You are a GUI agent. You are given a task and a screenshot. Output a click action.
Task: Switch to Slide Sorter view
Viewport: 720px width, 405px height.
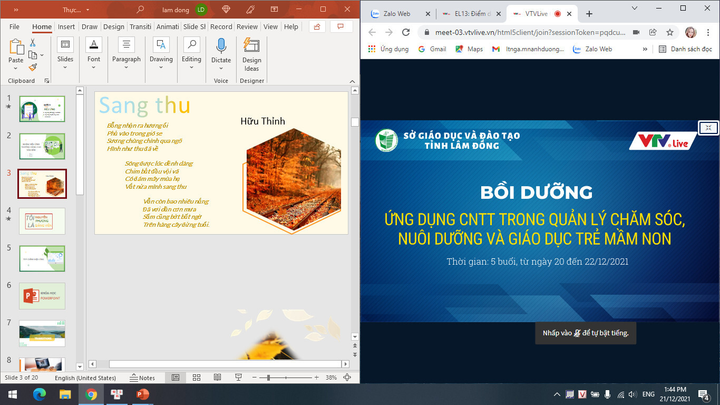coord(198,378)
